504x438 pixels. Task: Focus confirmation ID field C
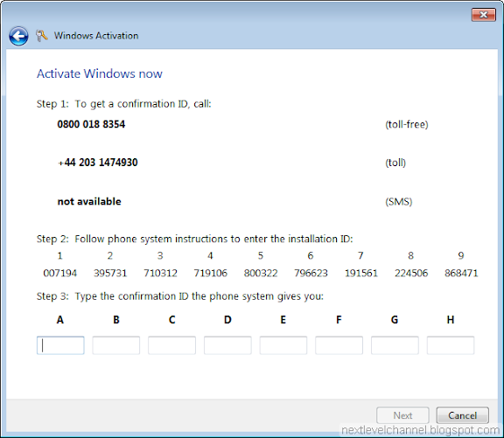tap(172, 345)
